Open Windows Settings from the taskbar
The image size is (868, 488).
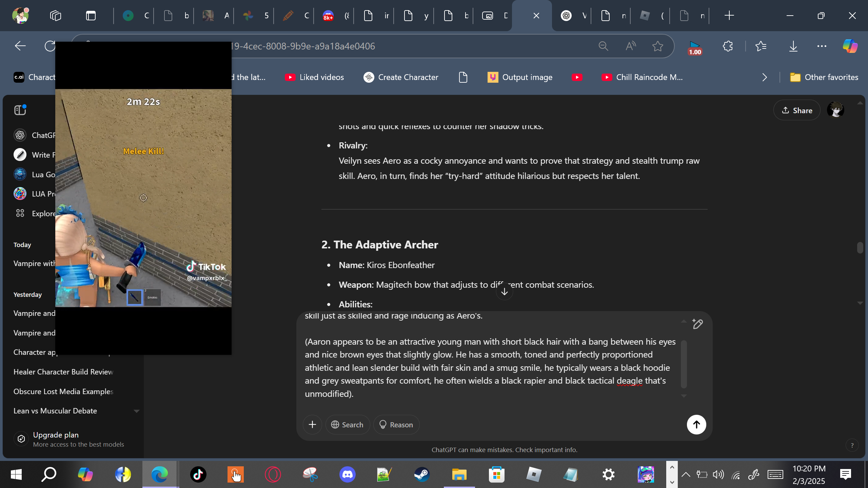[x=609, y=474]
